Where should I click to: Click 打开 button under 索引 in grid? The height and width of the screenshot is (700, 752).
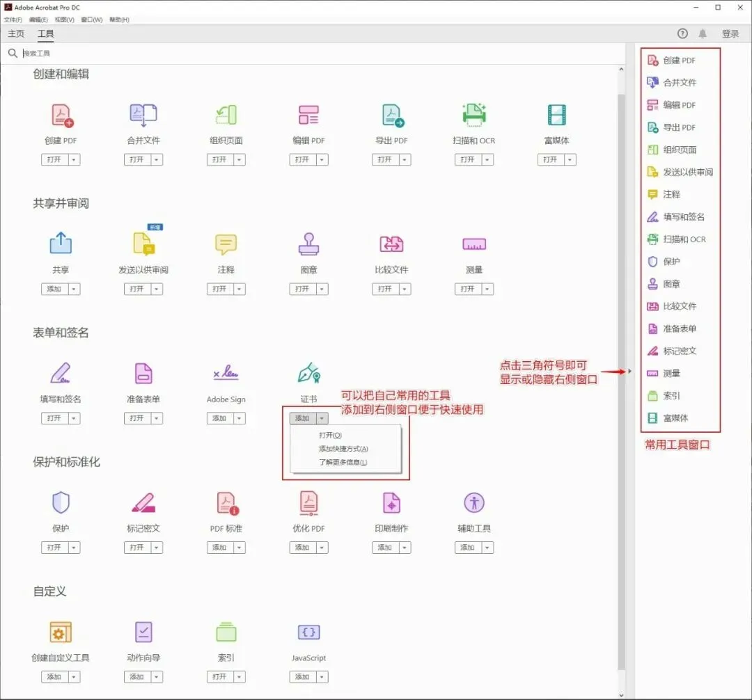pos(219,677)
